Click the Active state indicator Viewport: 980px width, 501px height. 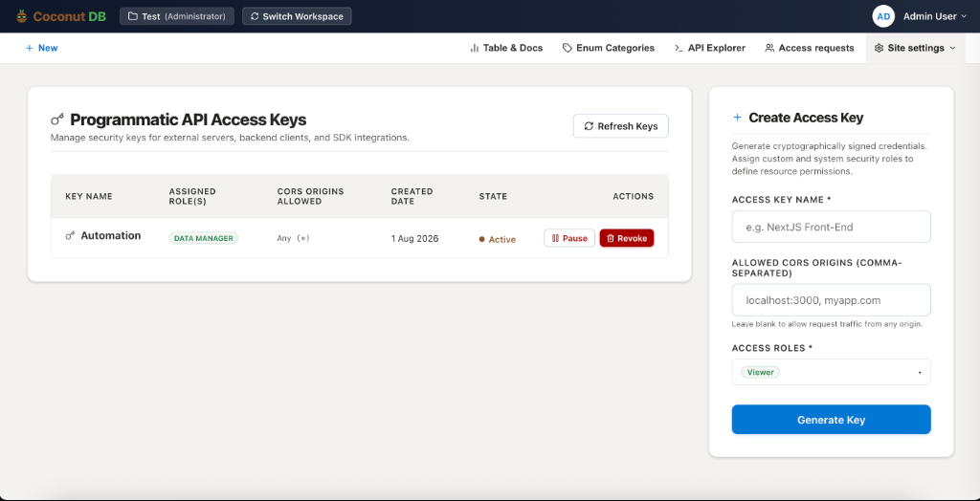pyautogui.click(x=498, y=239)
